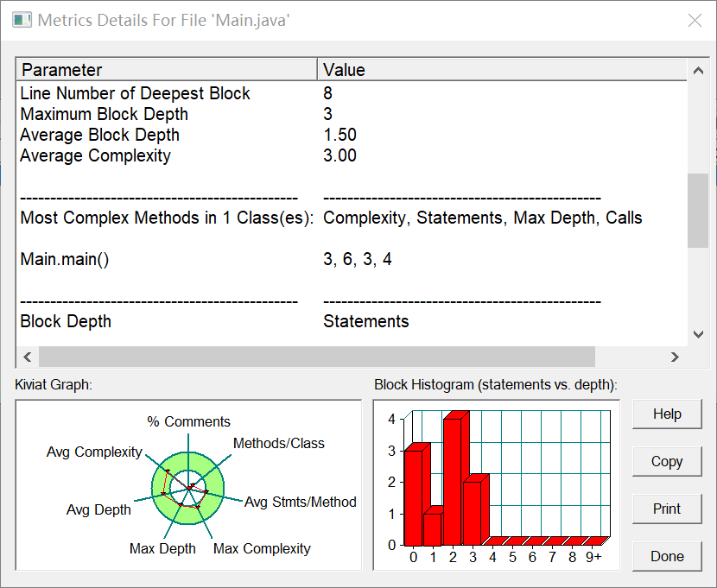717x588 pixels.
Task: Select the Value column header
Action: point(502,70)
